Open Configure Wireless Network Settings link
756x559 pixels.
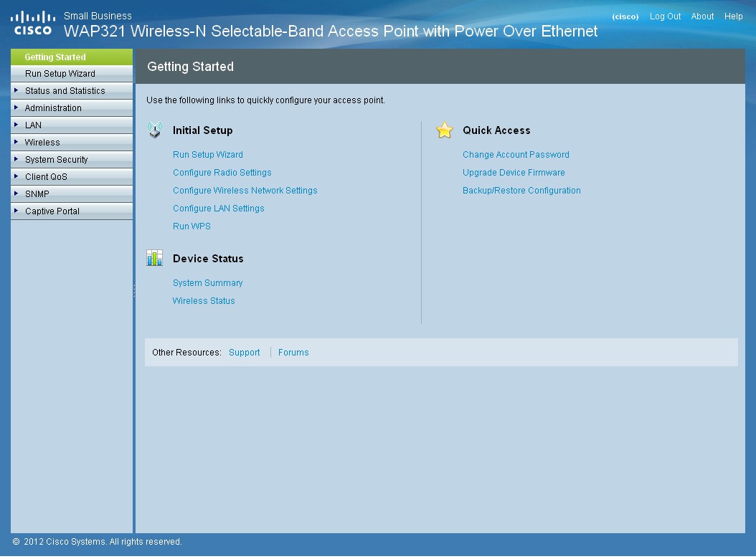[245, 191]
